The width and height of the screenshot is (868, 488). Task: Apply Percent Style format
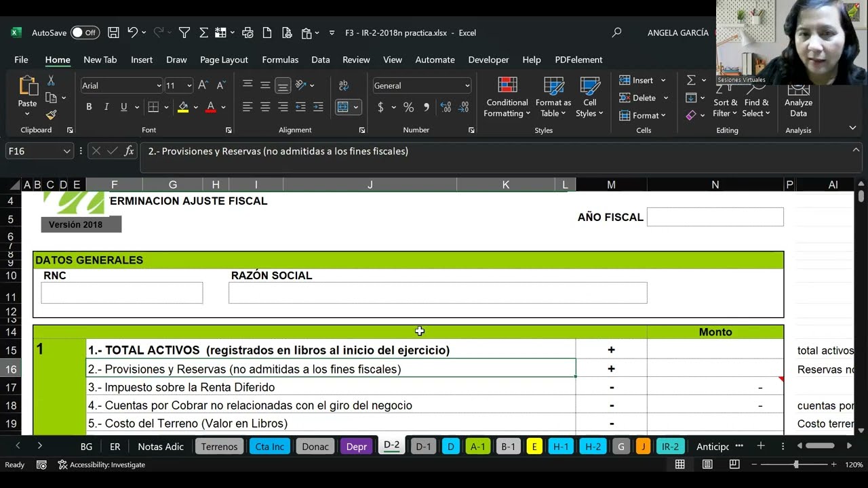(x=408, y=107)
